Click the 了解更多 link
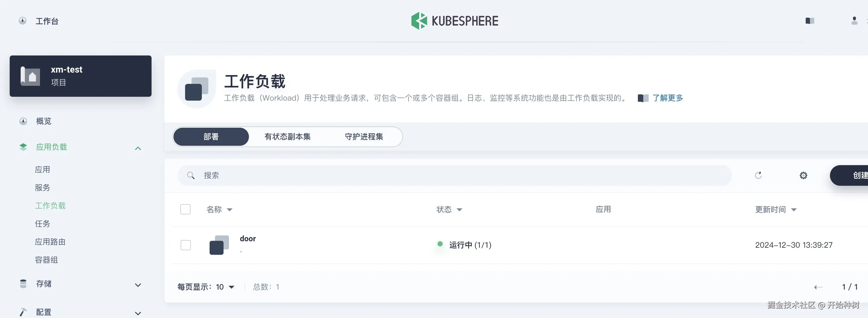Viewport: 868px width, 318px height. (x=667, y=98)
